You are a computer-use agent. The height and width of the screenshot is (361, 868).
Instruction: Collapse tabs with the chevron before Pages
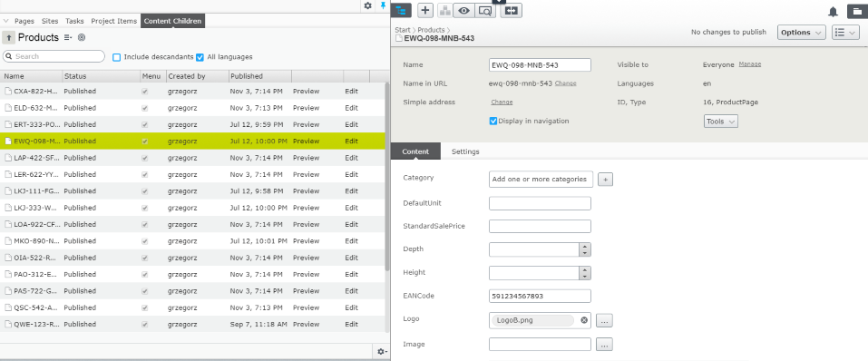click(x=6, y=21)
